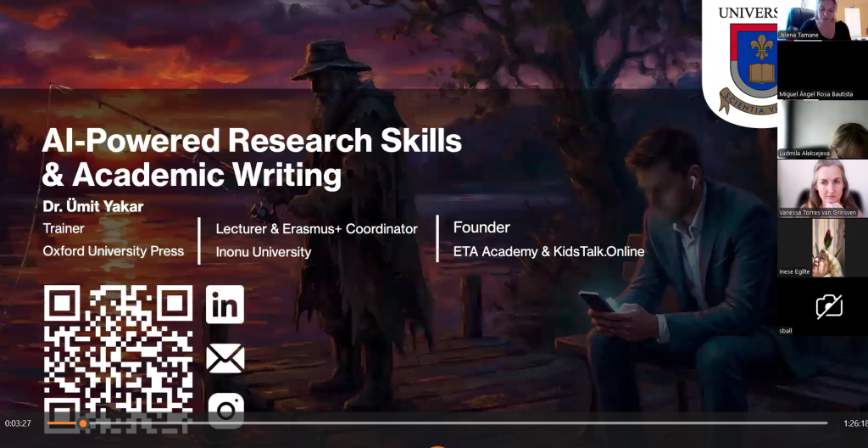Screen dimensions: 868x448
Task: Click the camera-off icon in sball's tile
Action: (x=828, y=306)
